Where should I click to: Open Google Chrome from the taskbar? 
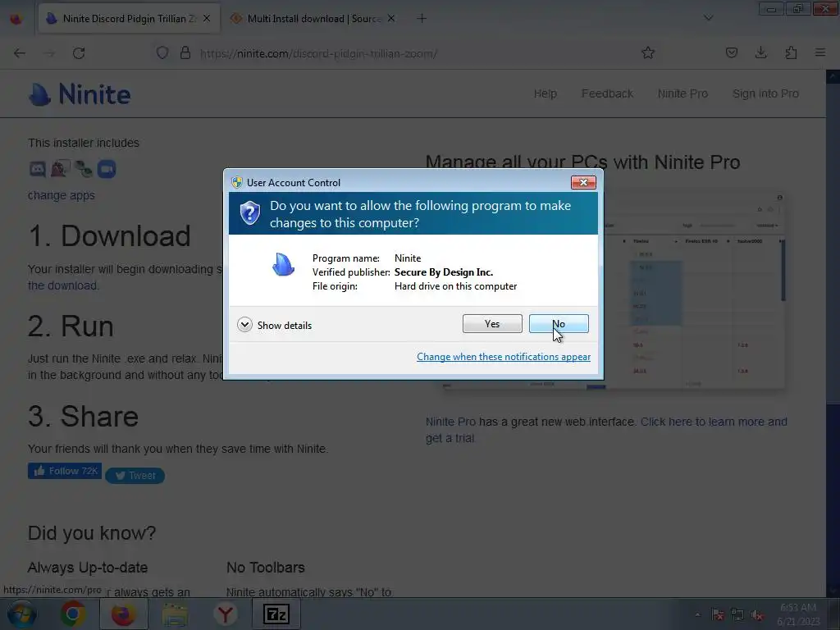(73, 614)
